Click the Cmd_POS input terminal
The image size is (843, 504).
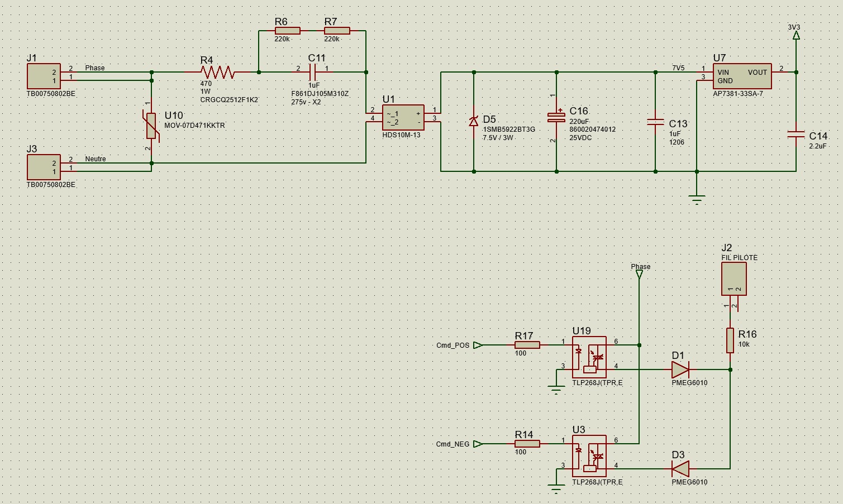coord(478,345)
